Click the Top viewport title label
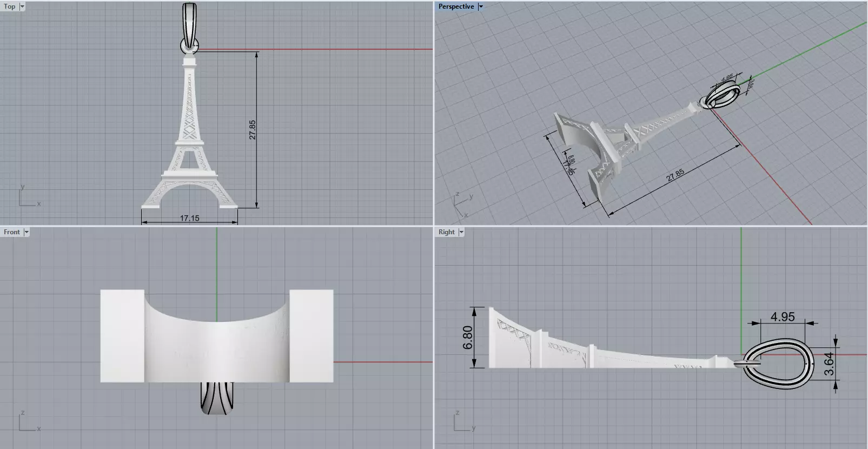The width and height of the screenshot is (868, 449). 10,6
